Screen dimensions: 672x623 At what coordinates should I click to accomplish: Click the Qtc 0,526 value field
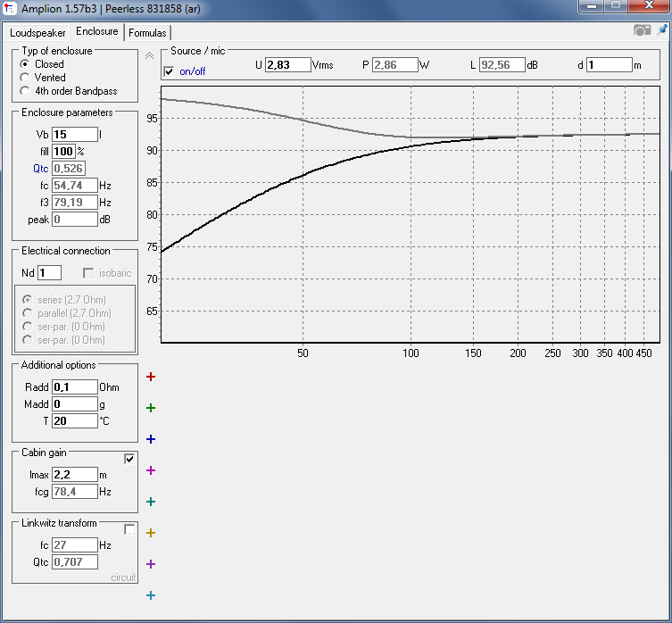click(69, 169)
